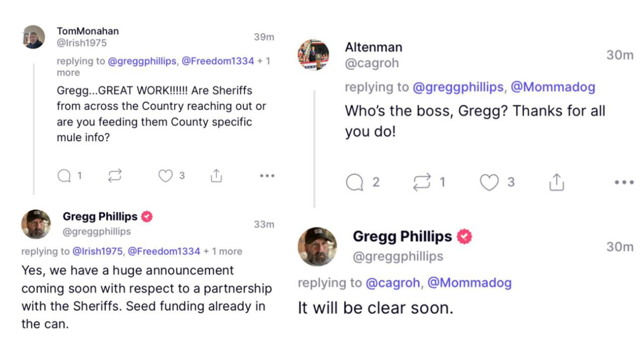Click the verified badge beside left Gregg Phillips
This screenshot has width=644, height=349.
pos(147,217)
